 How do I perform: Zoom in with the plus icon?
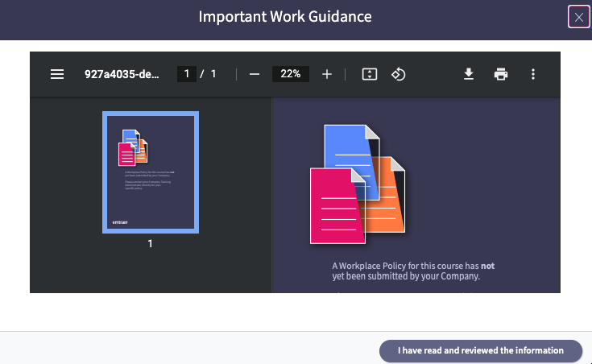[327, 74]
